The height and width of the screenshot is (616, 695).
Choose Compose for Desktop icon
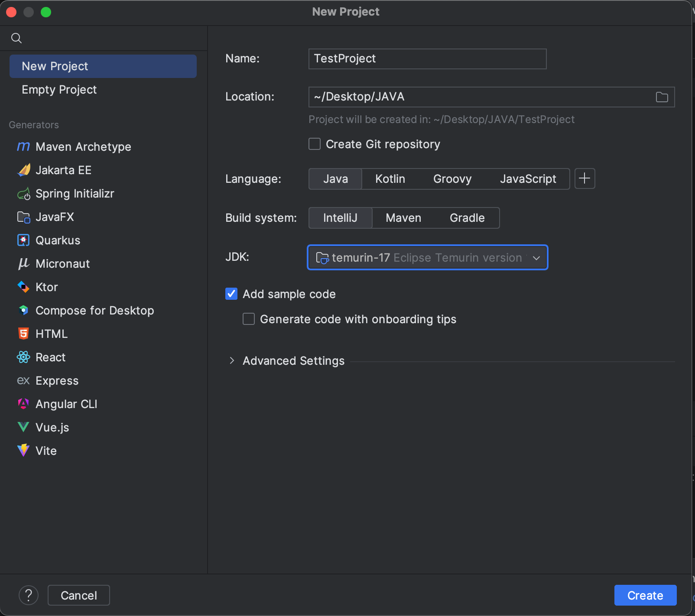click(x=23, y=311)
